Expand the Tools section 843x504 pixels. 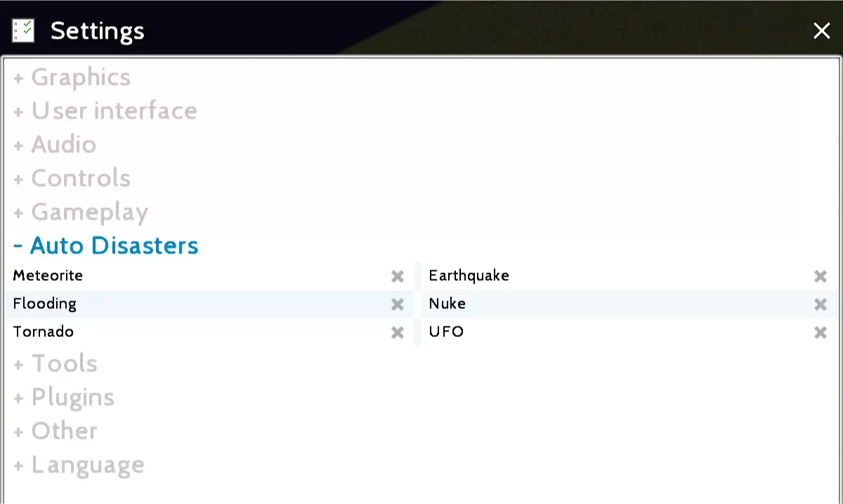tap(55, 364)
